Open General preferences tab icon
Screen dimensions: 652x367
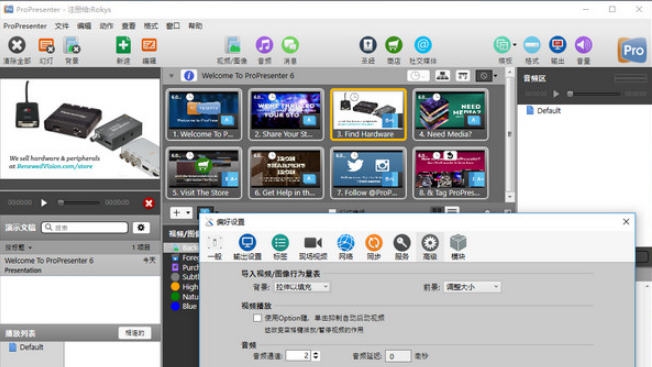click(x=215, y=247)
